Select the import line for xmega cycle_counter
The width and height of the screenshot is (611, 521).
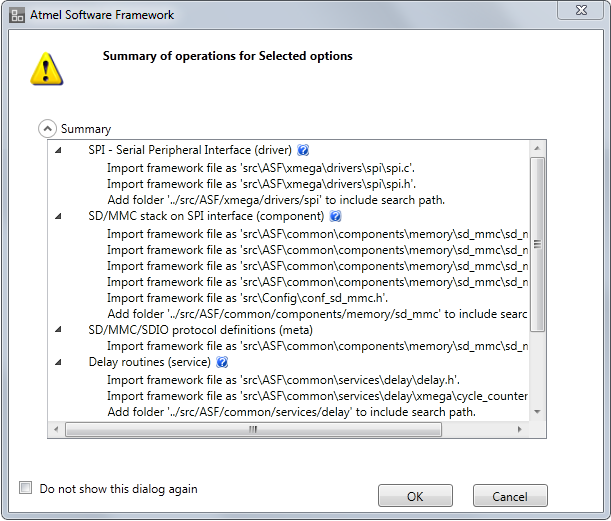click(x=318, y=396)
